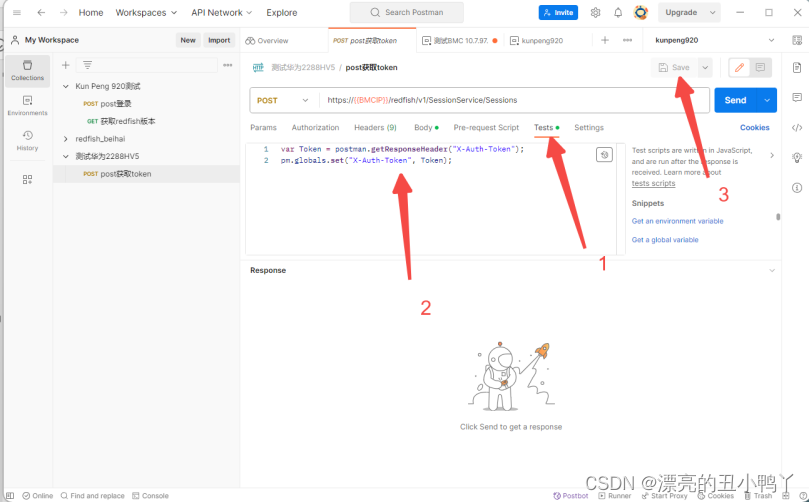Switch to the Headers (9) tab

coord(375,127)
